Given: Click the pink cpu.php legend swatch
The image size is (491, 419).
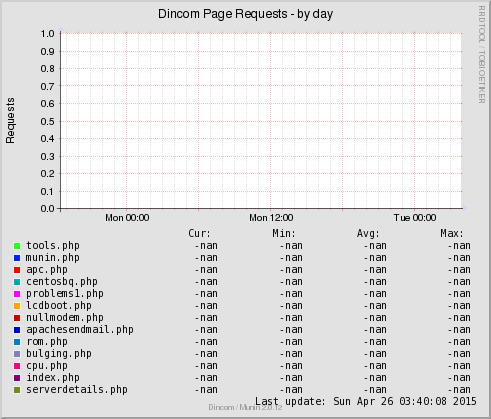Looking at the screenshot, I should 17,366.
